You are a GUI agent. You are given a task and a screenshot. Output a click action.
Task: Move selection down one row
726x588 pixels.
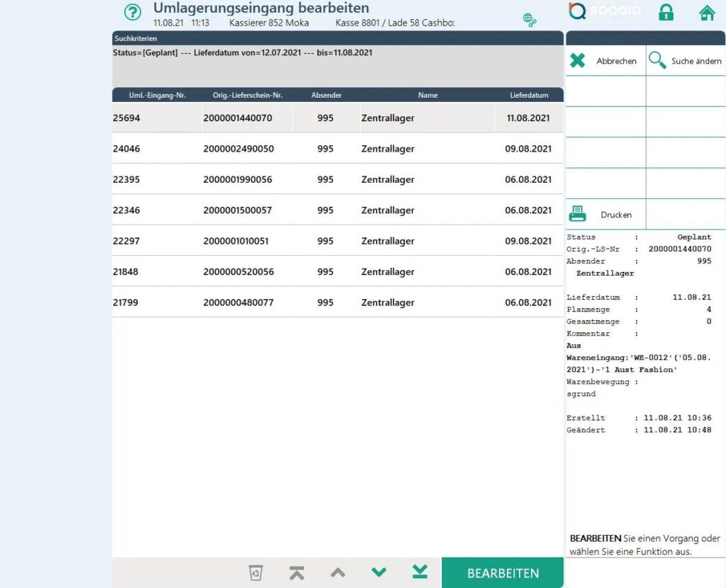point(379,572)
